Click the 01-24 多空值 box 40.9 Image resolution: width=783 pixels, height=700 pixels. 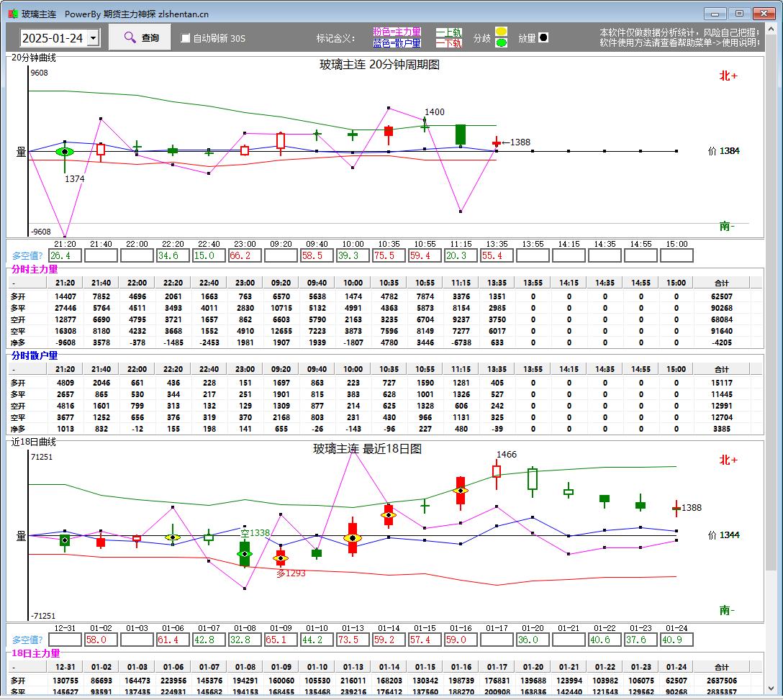676,640
